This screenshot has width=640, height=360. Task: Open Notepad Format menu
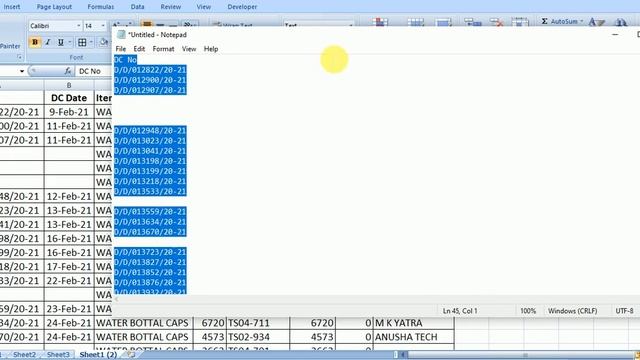pyautogui.click(x=163, y=49)
